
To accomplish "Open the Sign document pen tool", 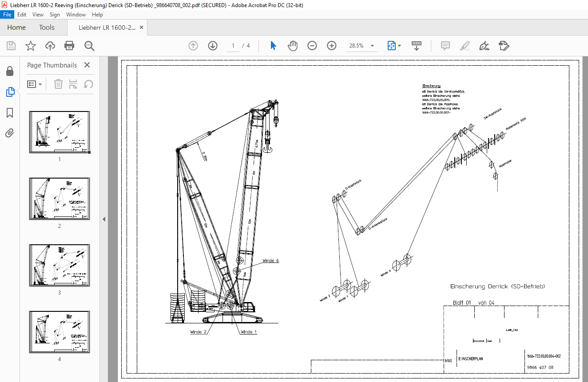I will coord(484,46).
